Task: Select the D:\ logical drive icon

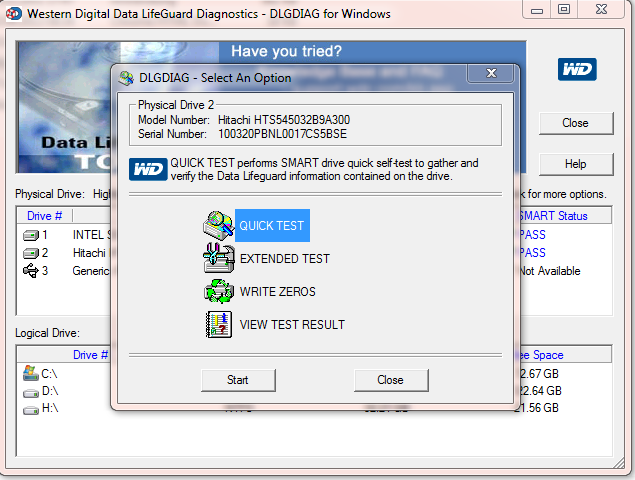Action: click(x=31, y=393)
